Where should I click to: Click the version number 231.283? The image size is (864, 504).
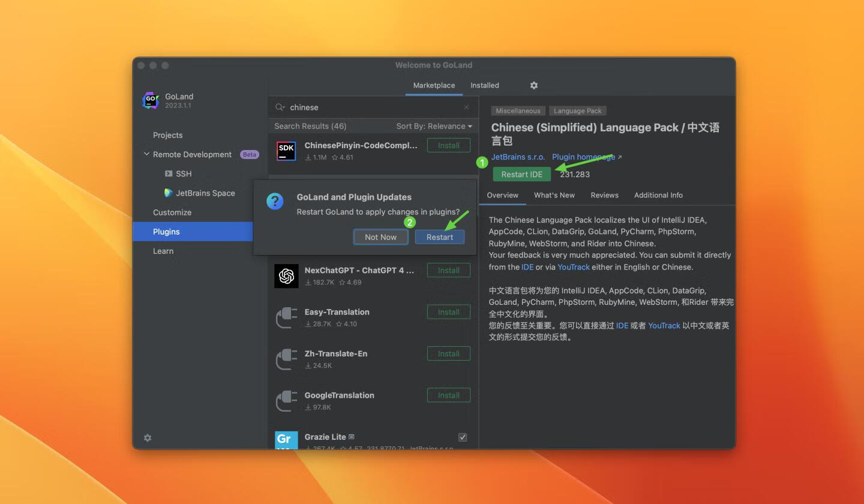(x=575, y=174)
